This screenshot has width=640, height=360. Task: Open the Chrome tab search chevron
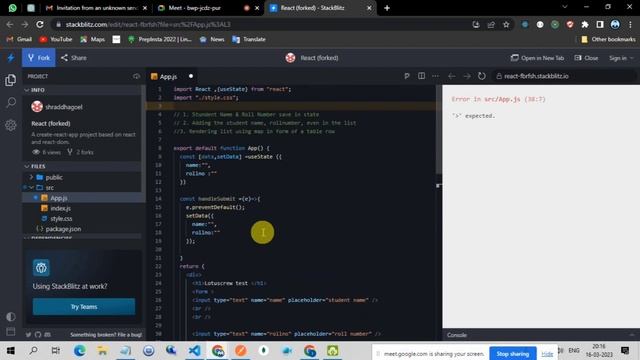[564, 7]
